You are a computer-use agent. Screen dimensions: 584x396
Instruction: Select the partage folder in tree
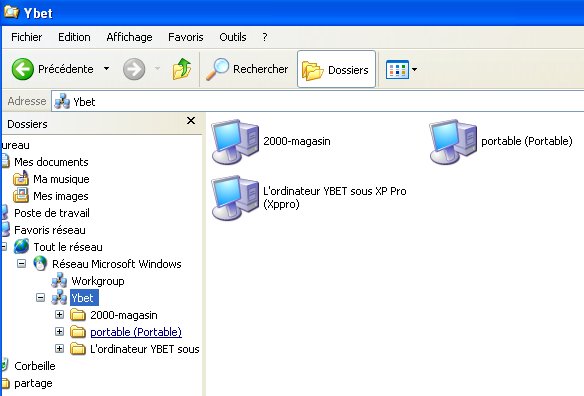tap(33, 383)
